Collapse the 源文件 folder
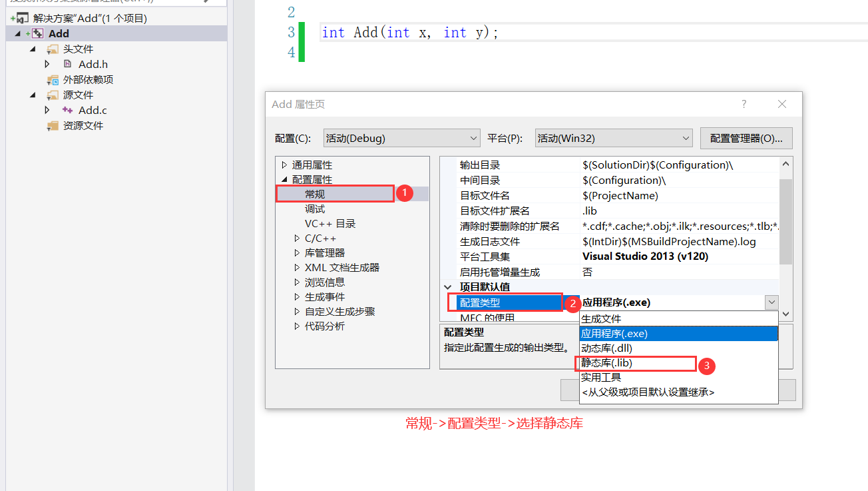 tap(33, 95)
